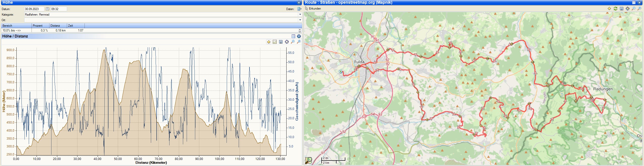
Task: Sort by the Distanz column header
Action: (55, 26)
